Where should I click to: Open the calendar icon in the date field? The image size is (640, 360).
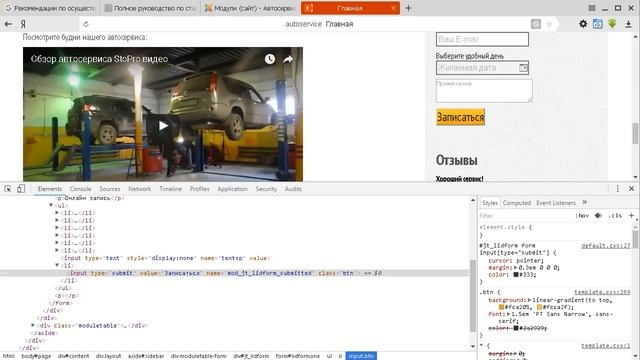click(523, 68)
